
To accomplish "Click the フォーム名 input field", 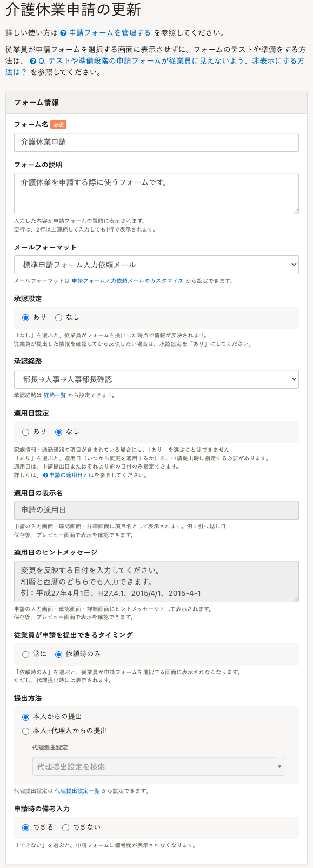I will click(156, 142).
